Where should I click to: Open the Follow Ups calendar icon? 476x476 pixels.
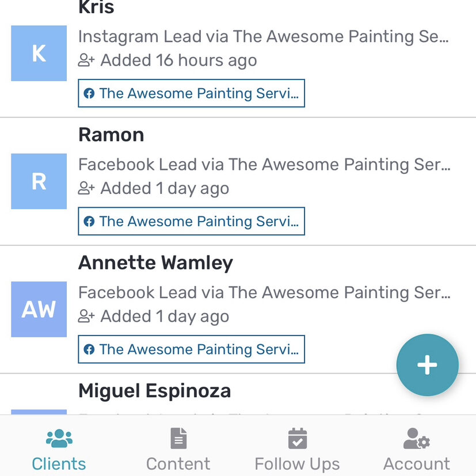[297, 437]
